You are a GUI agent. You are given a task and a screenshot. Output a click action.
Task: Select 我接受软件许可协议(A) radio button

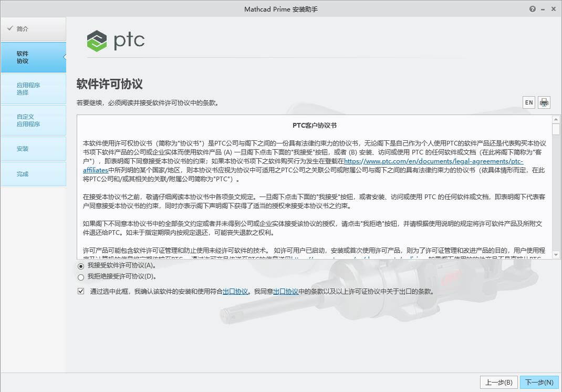click(x=81, y=266)
